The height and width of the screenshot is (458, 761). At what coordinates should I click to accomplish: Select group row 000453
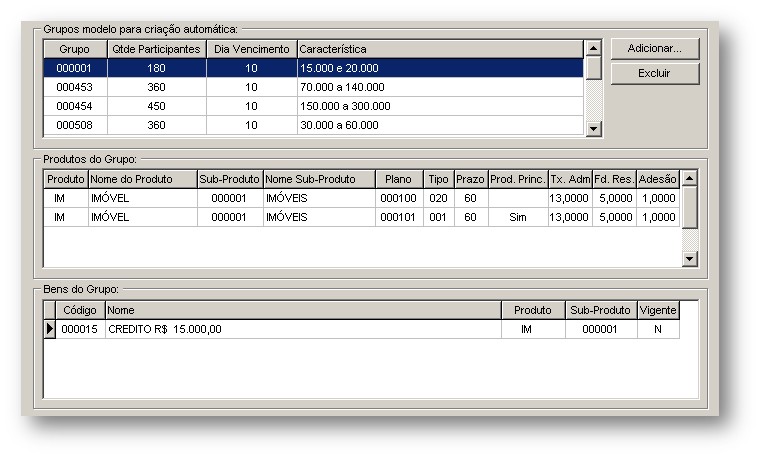click(314, 87)
